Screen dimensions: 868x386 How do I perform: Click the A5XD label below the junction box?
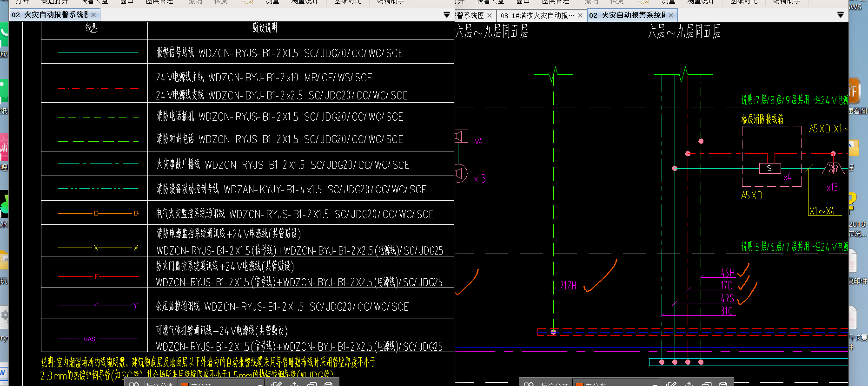752,196
